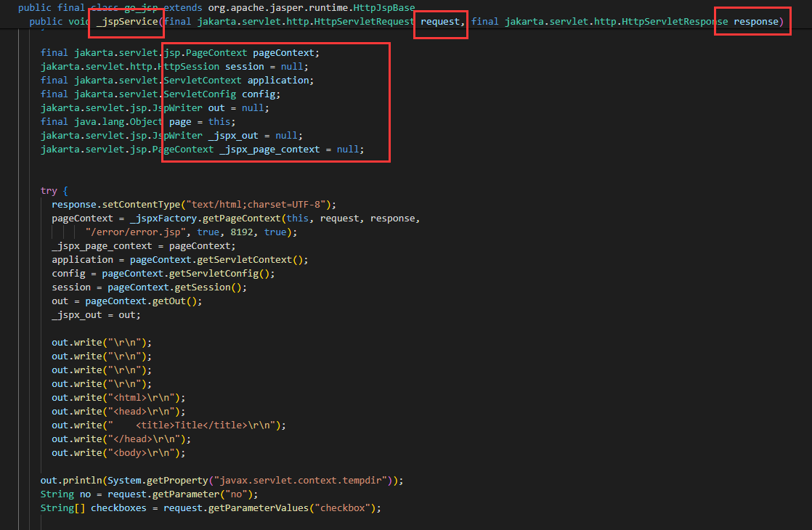
Task: Click 'application' in the ServletContext declaration
Action: coord(278,80)
